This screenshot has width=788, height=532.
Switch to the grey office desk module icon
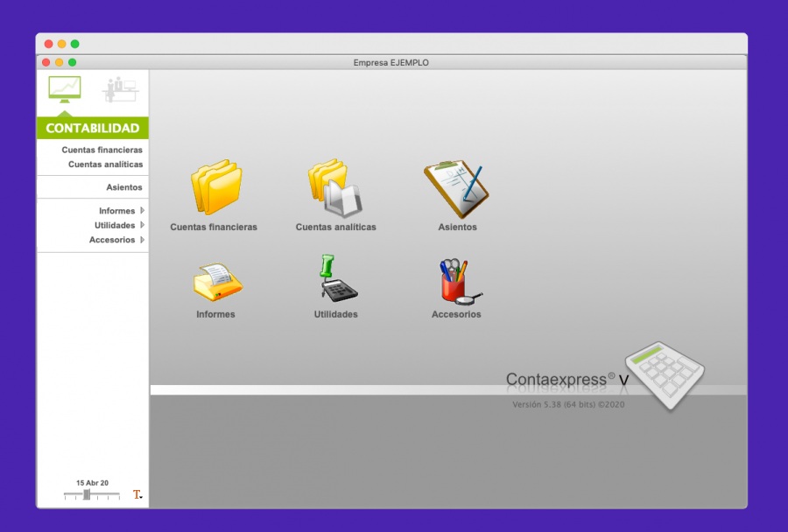tap(120, 89)
